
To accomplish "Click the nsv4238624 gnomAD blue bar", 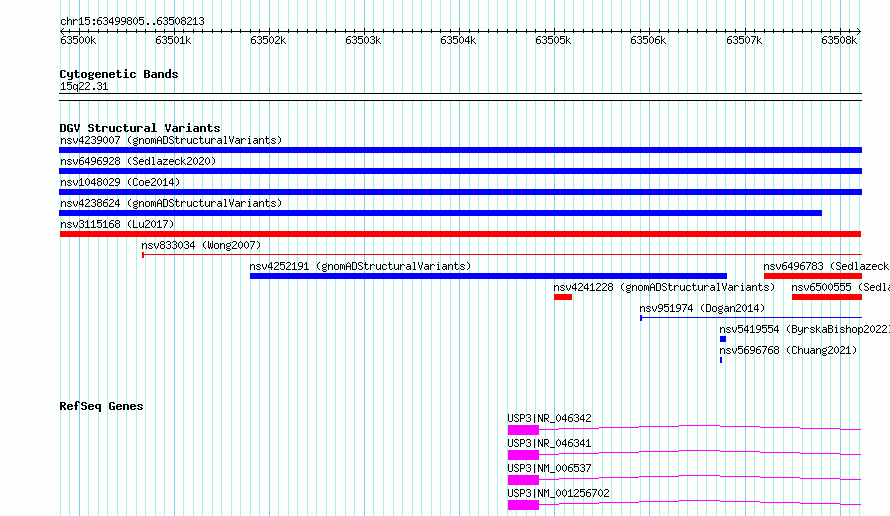I will (x=440, y=213).
